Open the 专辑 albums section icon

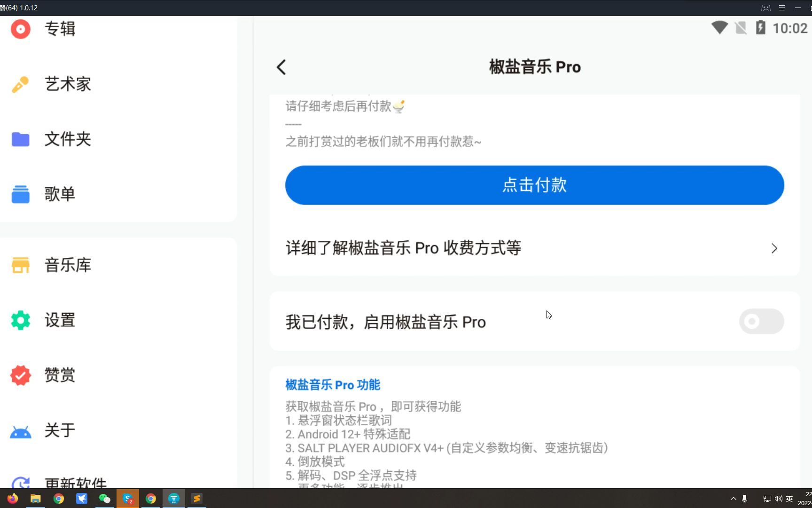[x=21, y=29]
